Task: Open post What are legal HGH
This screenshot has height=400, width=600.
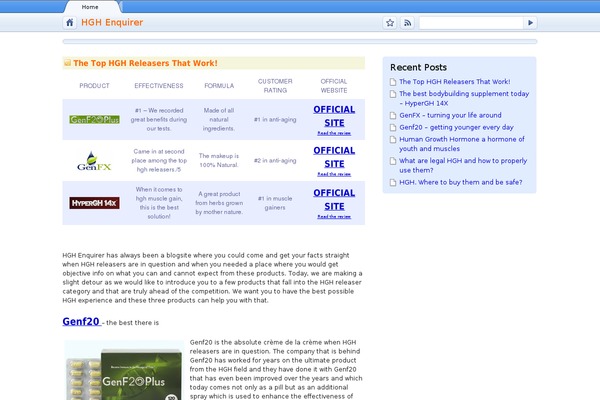Action: [463, 165]
